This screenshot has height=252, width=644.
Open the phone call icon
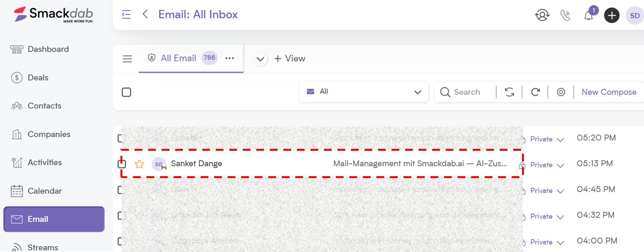pos(565,15)
